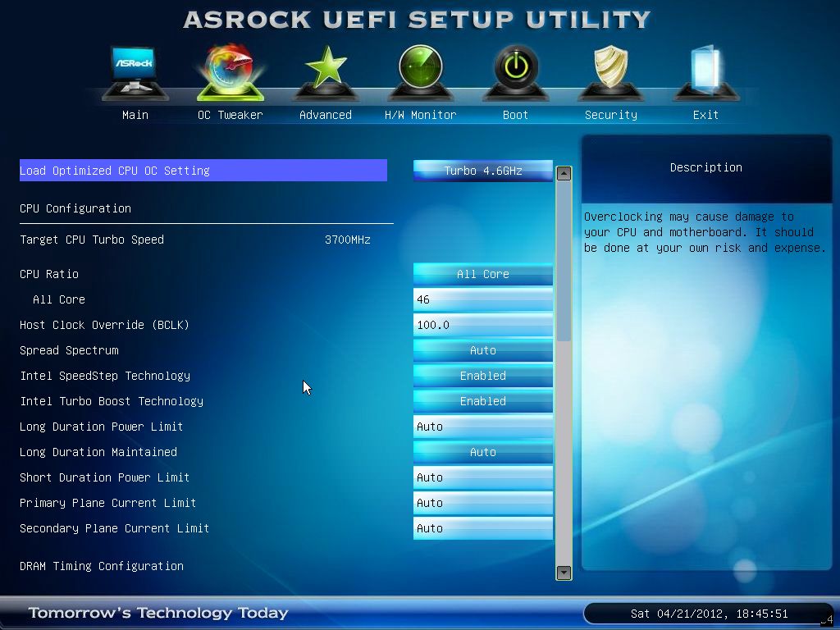The image size is (840, 630).
Task: Click the date and time display
Action: coord(710,614)
